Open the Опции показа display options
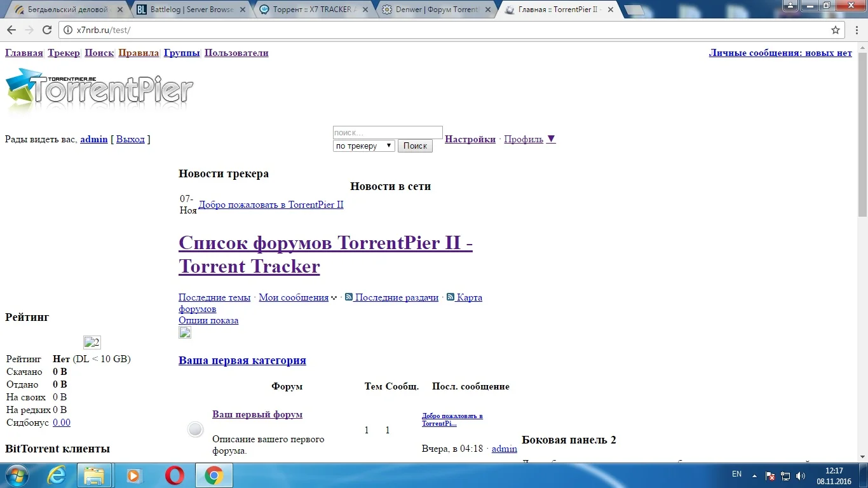Screen dimensions: 868x488 tap(208, 320)
